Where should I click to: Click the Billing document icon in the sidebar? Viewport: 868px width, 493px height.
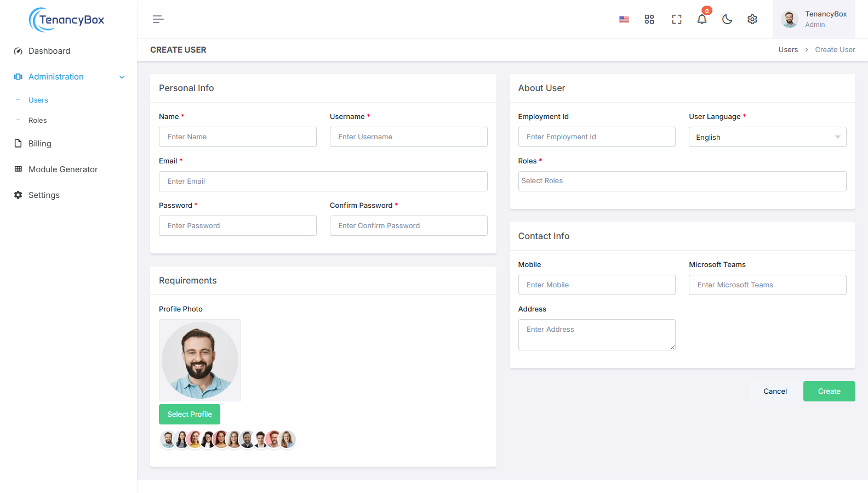18,144
